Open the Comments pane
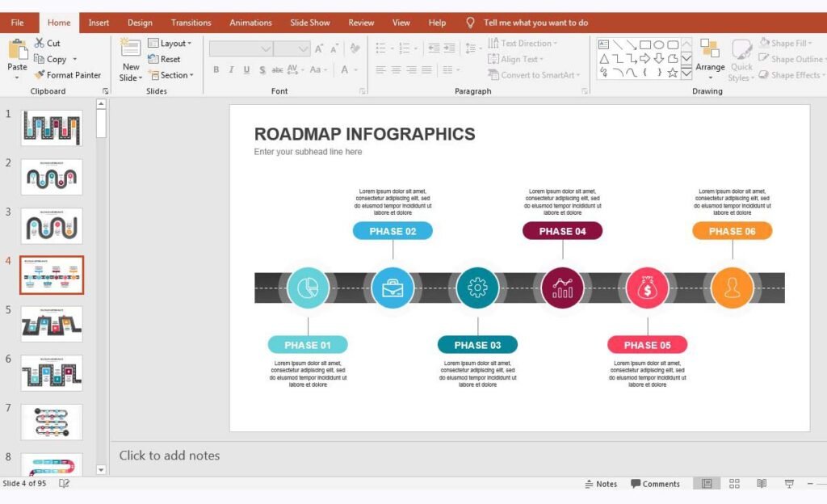The width and height of the screenshot is (827, 504). (655, 483)
